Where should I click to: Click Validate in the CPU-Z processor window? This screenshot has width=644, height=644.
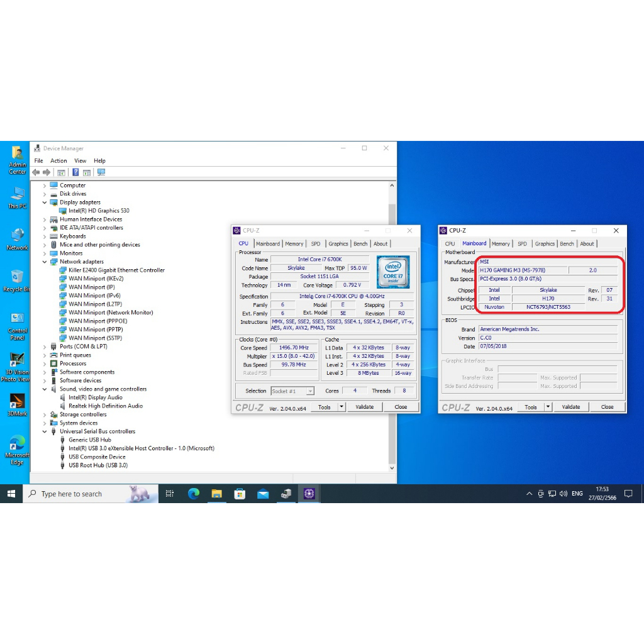[364, 407]
